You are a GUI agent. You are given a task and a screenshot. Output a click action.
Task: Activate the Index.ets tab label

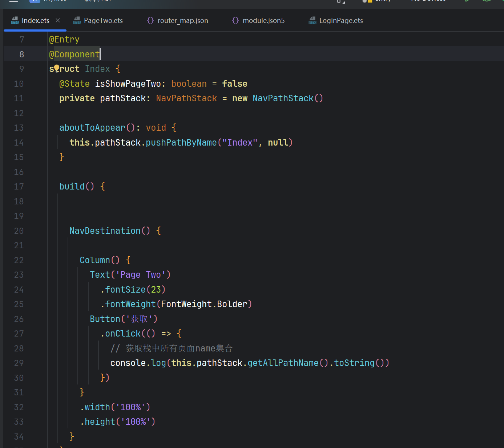(35, 21)
